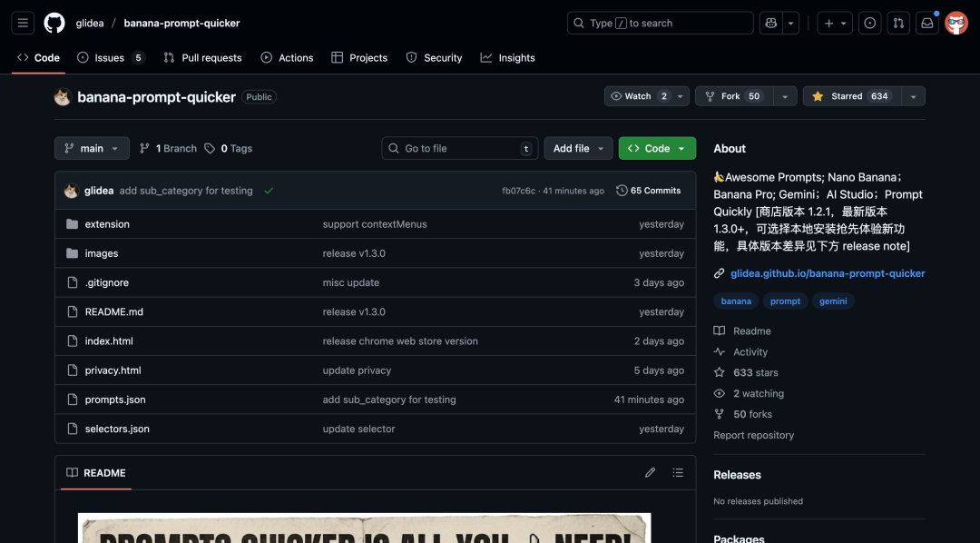Open the create new plus menu
Viewport: 980px width, 543px height.
click(835, 23)
